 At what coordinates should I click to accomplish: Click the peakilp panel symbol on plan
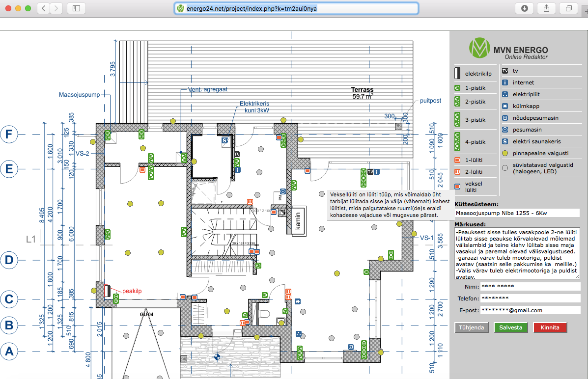[107, 291]
